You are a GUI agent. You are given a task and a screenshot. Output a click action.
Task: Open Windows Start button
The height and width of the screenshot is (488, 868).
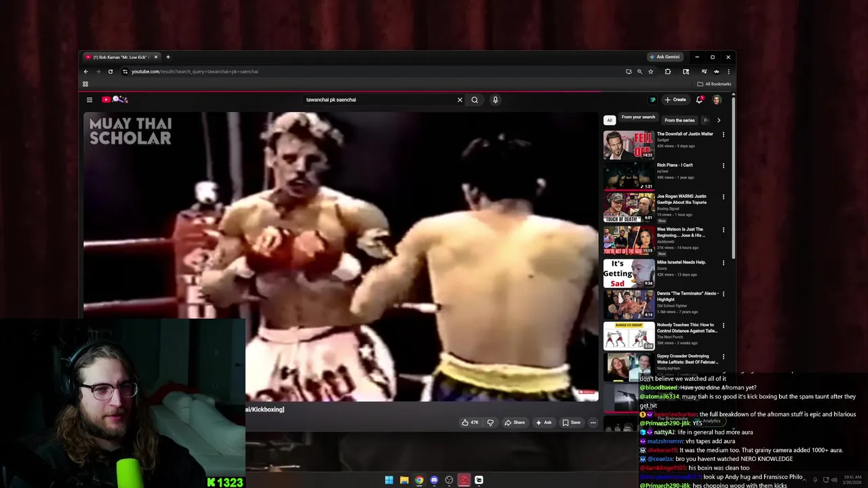(x=389, y=480)
